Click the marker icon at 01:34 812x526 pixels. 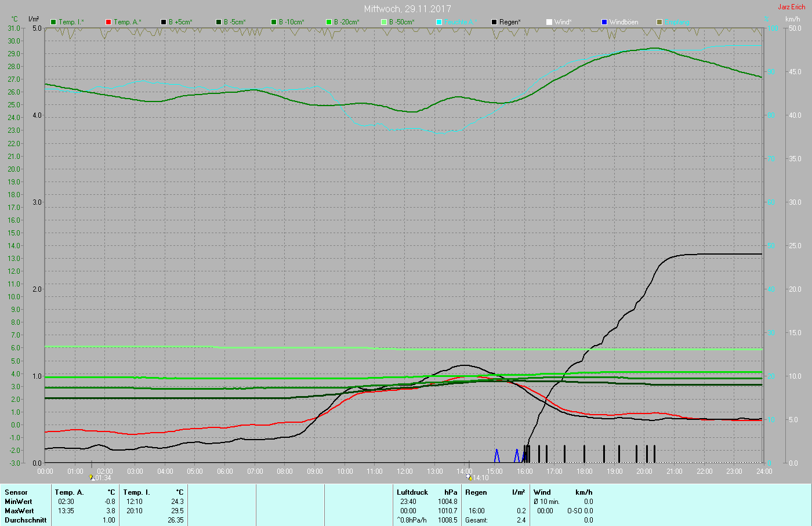92,478
